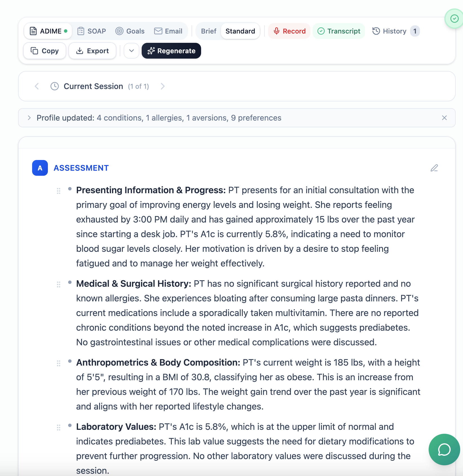The image size is (463, 476).
Task: Dismiss the Profile updated banner
Action: (444, 118)
